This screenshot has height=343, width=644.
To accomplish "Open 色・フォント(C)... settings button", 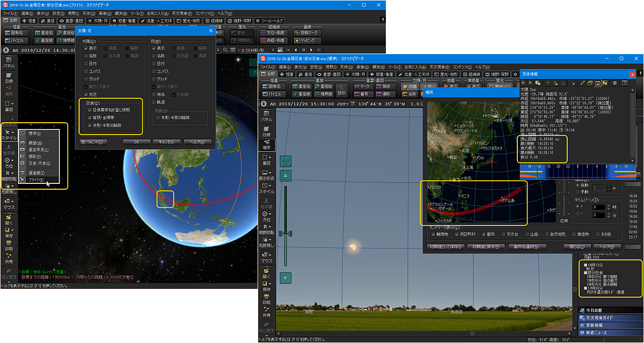I will 93,142.
